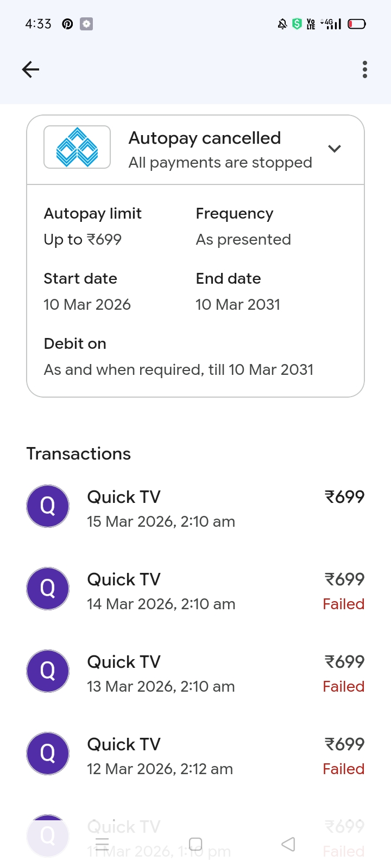View the Failed status on 13 Mar payment

coord(343,687)
